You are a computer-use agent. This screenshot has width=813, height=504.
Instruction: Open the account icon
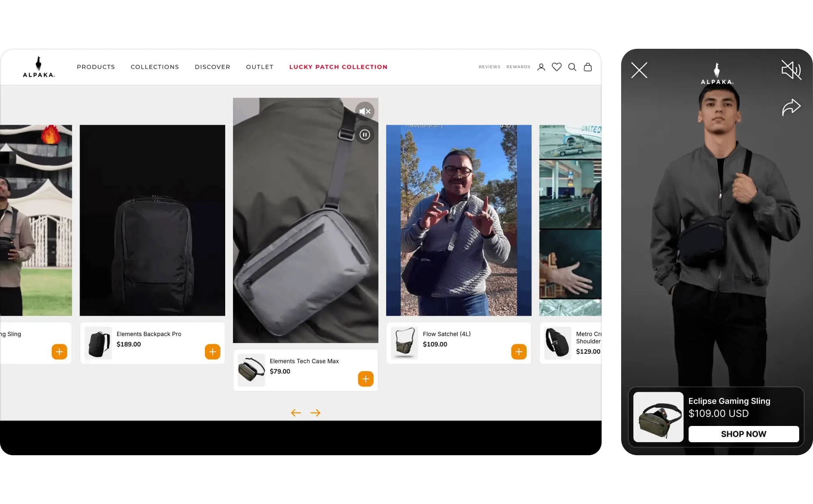click(541, 67)
